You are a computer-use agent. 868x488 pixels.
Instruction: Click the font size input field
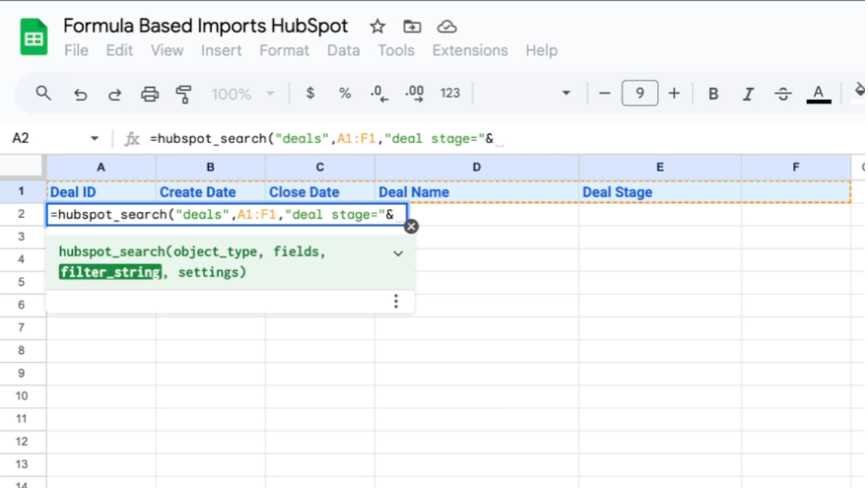click(x=639, y=93)
